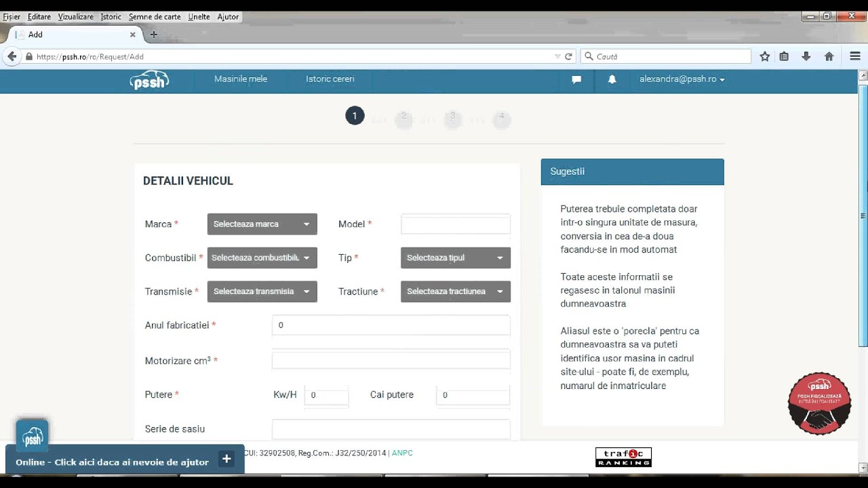This screenshot has height=488, width=868.
Task: Go to Istoric cereri page
Action: pos(330,79)
